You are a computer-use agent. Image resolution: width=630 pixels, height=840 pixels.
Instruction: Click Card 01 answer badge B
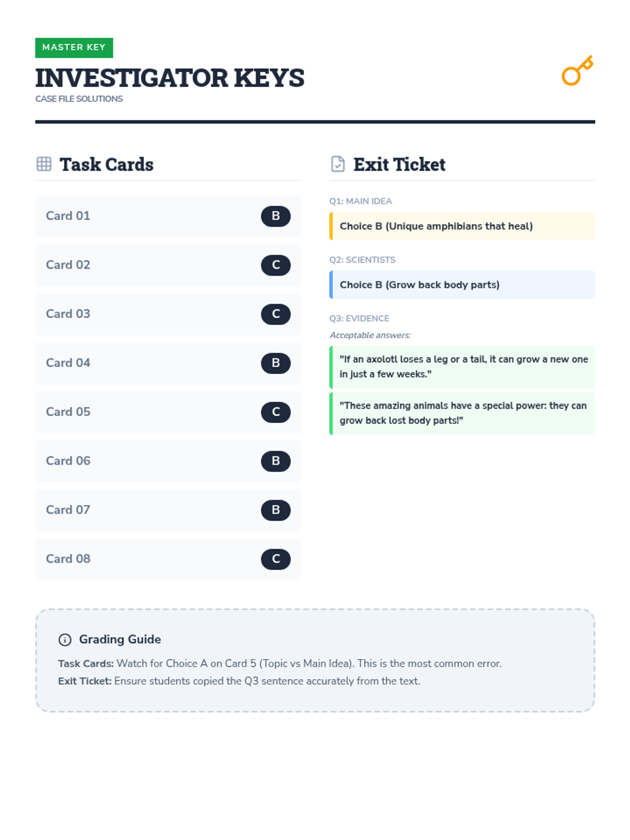[276, 216]
